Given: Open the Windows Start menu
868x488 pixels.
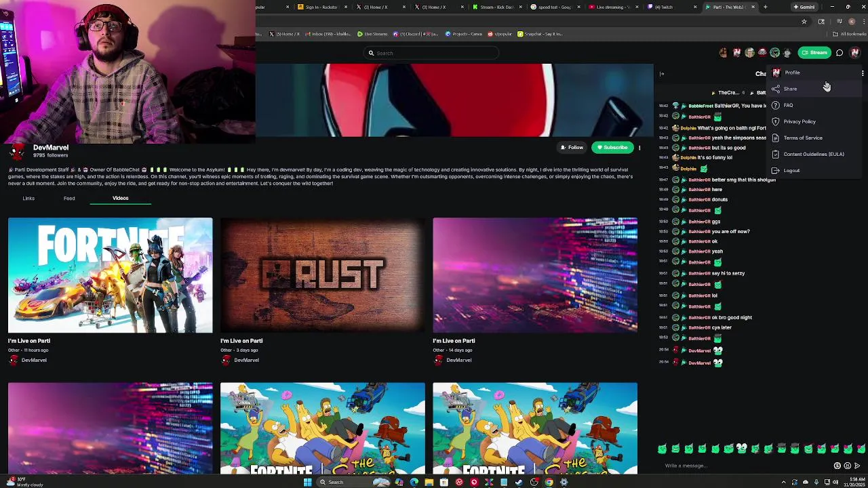Looking at the screenshot, I should click(x=307, y=482).
